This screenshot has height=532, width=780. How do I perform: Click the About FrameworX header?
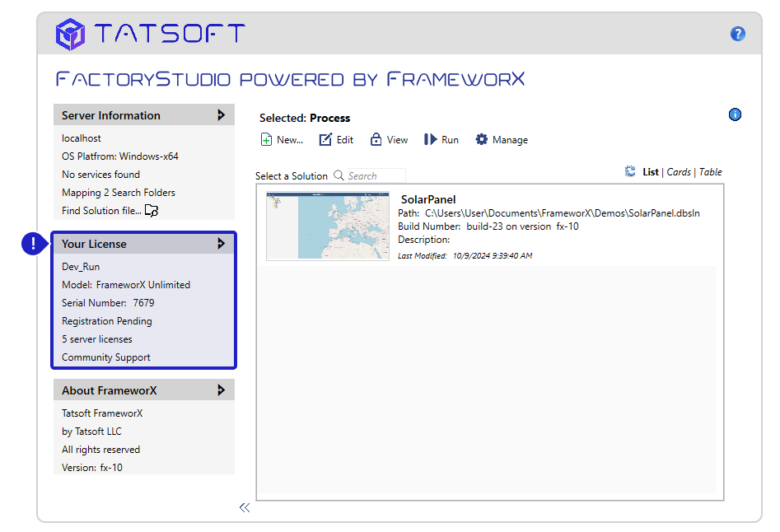[144, 390]
